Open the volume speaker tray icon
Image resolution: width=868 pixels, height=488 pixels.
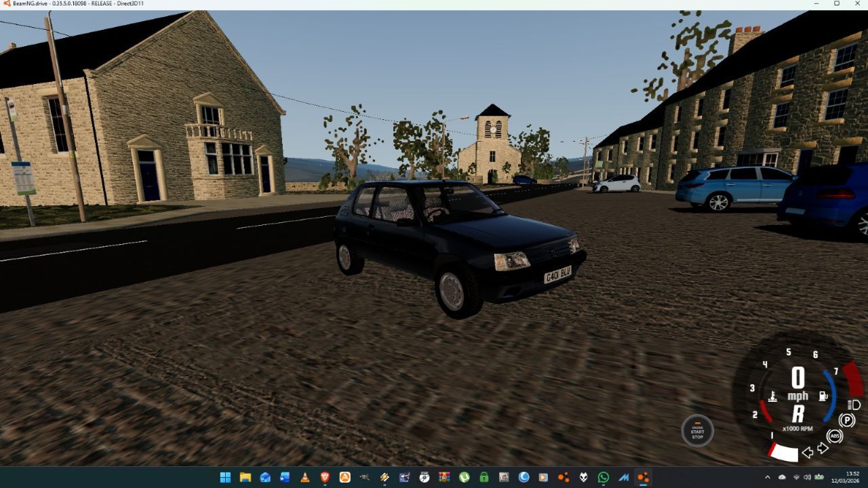pyautogui.click(x=807, y=477)
